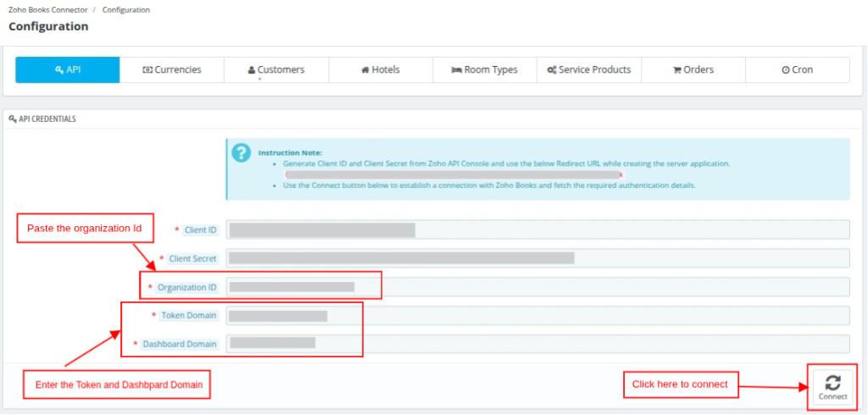Select the Organization ID text box
868x415 pixels.
point(537,287)
